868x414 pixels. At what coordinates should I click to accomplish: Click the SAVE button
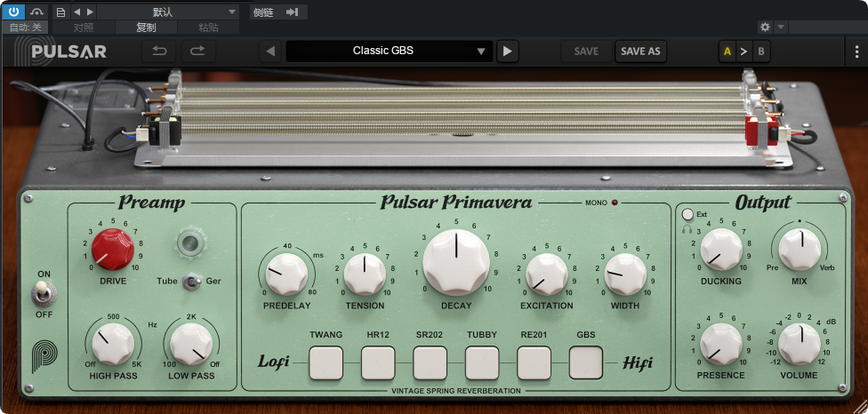click(x=586, y=52)
